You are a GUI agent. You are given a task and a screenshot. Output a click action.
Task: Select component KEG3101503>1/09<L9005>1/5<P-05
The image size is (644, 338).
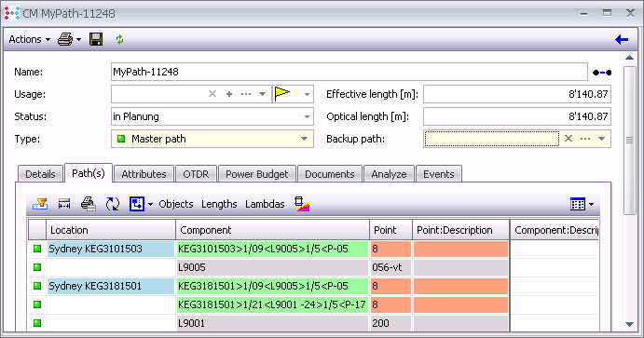tap(272, 249)
